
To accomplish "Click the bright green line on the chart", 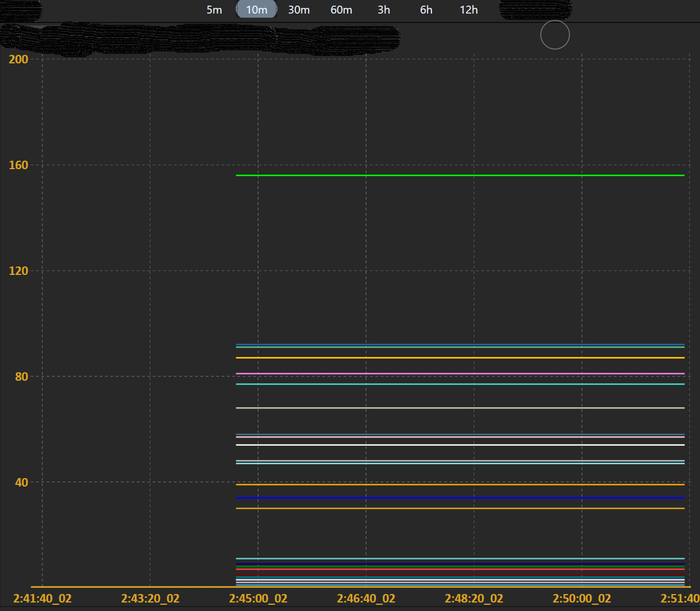I will pos(452,175).
